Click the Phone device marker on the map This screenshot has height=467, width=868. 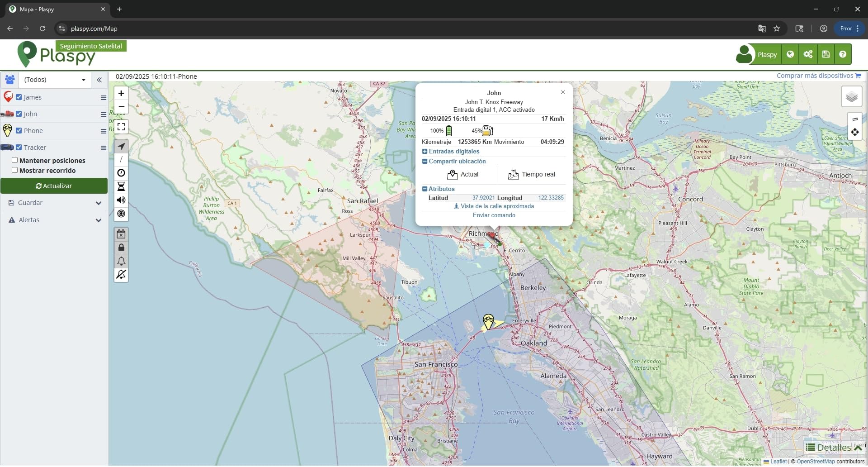488,322
